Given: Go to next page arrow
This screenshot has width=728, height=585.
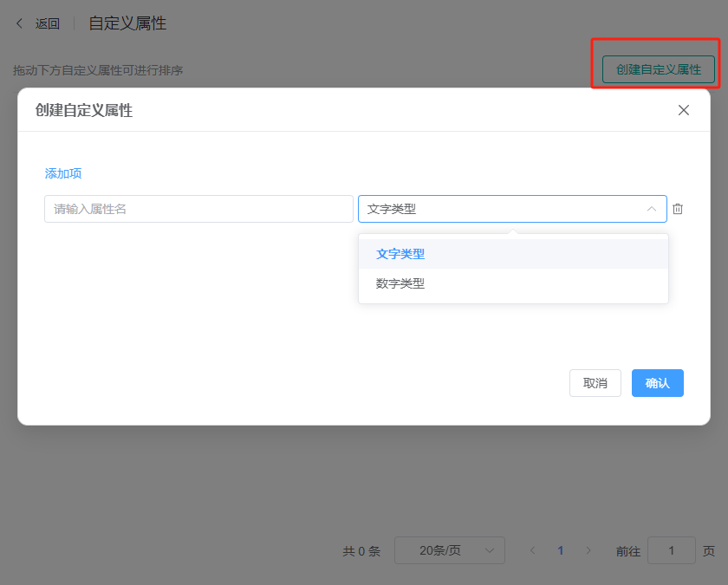Looking at the screenshot, I should (588, 550).
